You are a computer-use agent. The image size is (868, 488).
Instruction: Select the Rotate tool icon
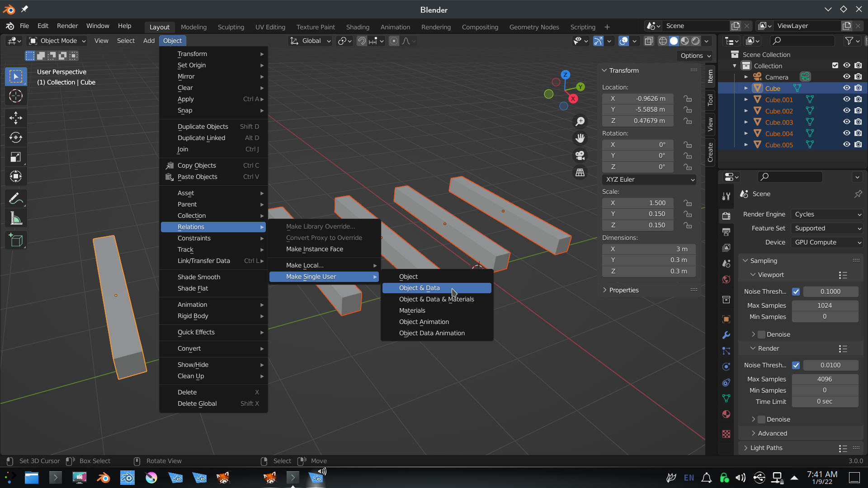pos(16,137)
